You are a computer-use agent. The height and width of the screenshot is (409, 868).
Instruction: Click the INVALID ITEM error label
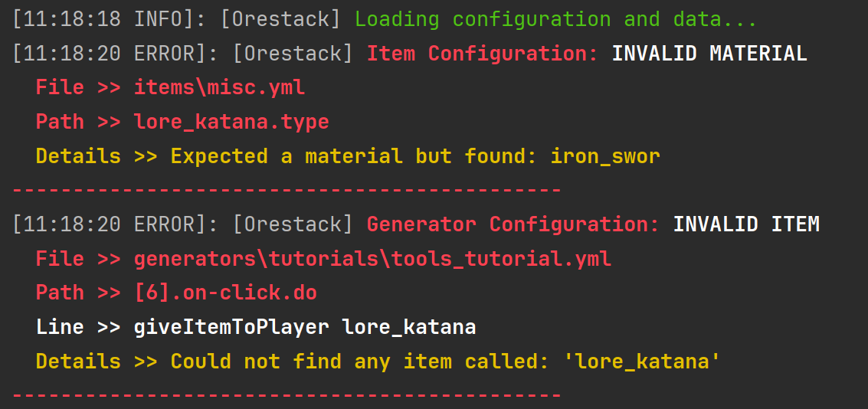coord(745,224)
